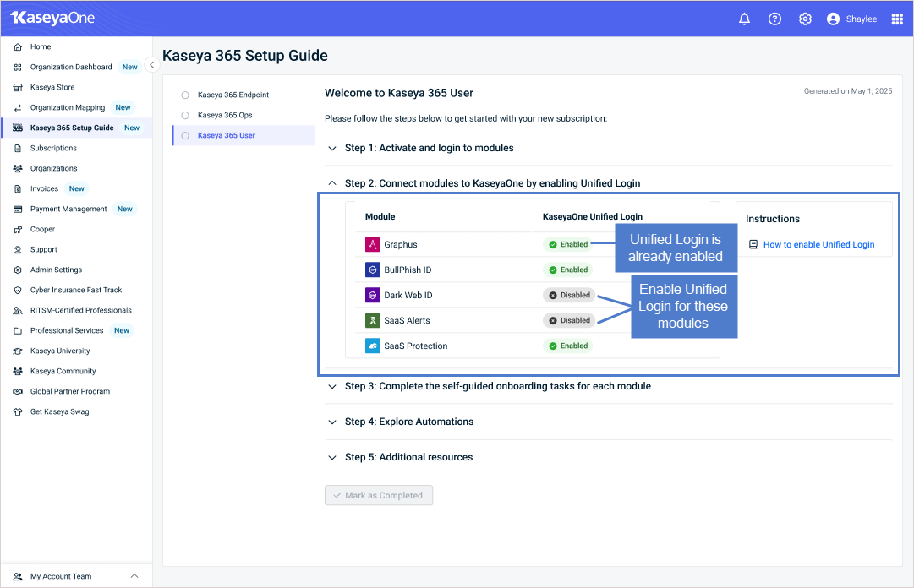The width and height of the screenshot is (914, 588).
Task: Click the Disabled badge for Dark Web ID
Action: (569, 295)
